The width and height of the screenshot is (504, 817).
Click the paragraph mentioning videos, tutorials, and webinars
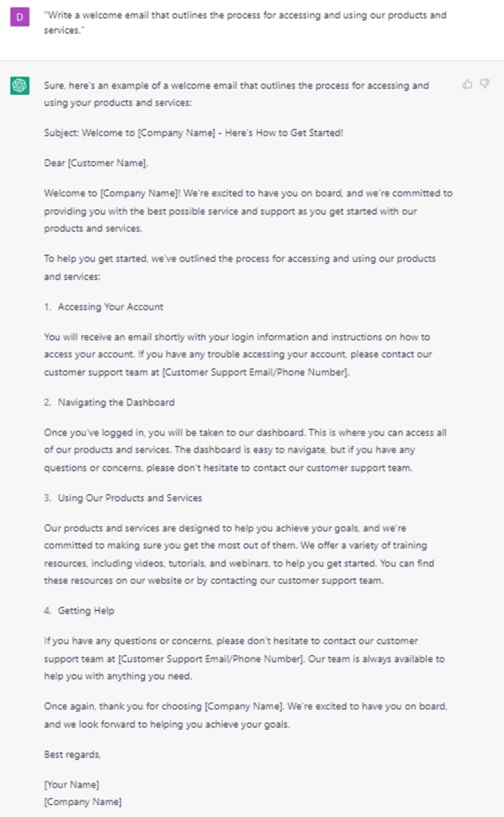pos(241,555)
